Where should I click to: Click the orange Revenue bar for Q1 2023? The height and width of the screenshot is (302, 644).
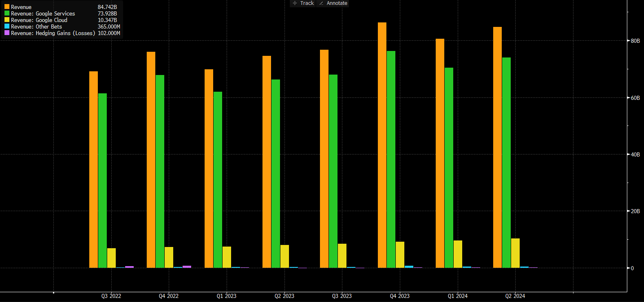209,168
